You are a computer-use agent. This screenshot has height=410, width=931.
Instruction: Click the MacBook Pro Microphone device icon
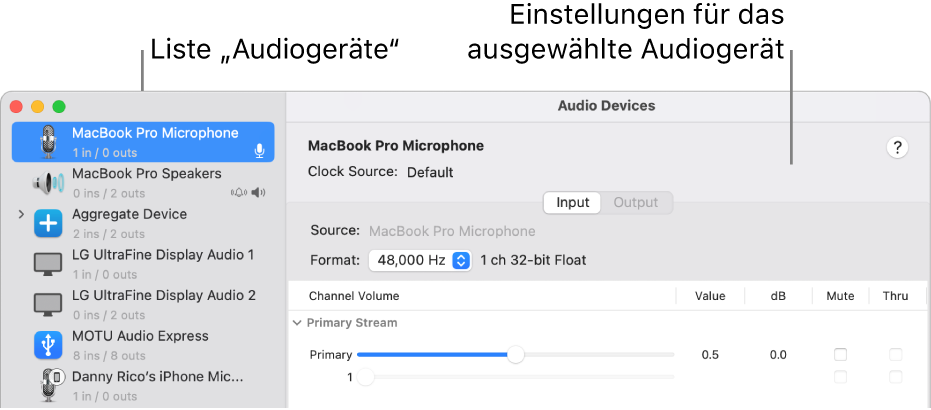click(49, 142)
